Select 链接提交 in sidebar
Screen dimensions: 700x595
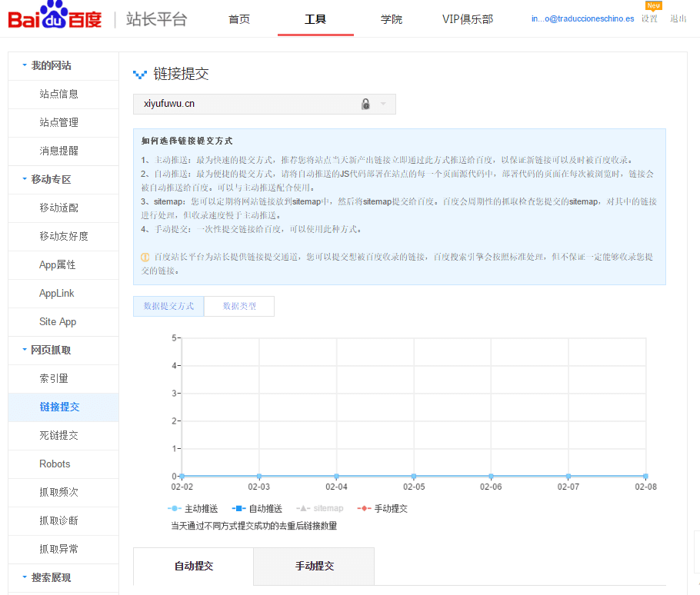pyautogui.click(x=63, y=407)
